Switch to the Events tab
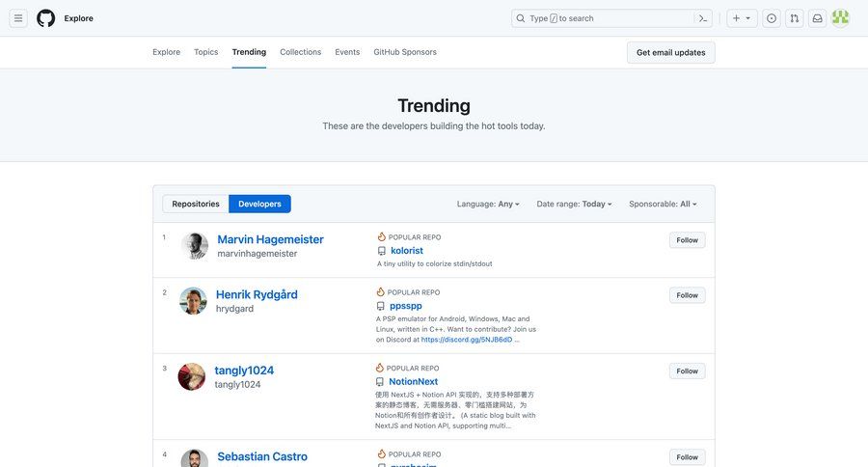The height and width of the screenshot is (467, 868). [x=347, y=52]
